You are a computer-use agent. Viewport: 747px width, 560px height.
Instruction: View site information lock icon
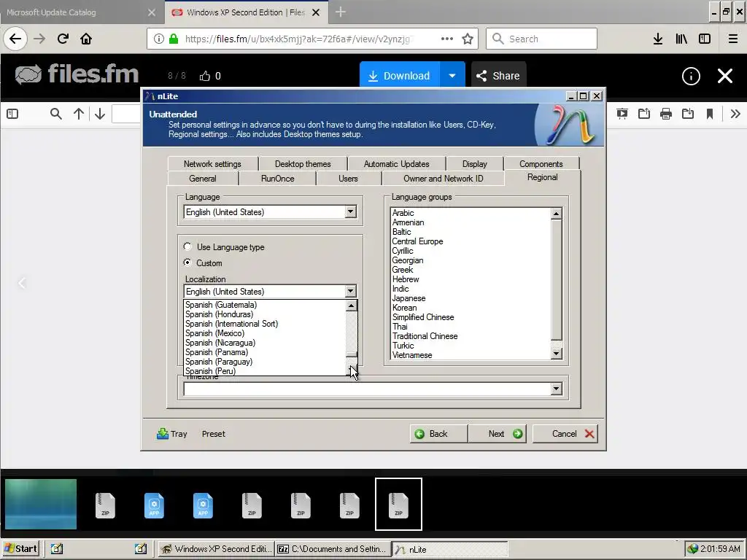(174, 39)
